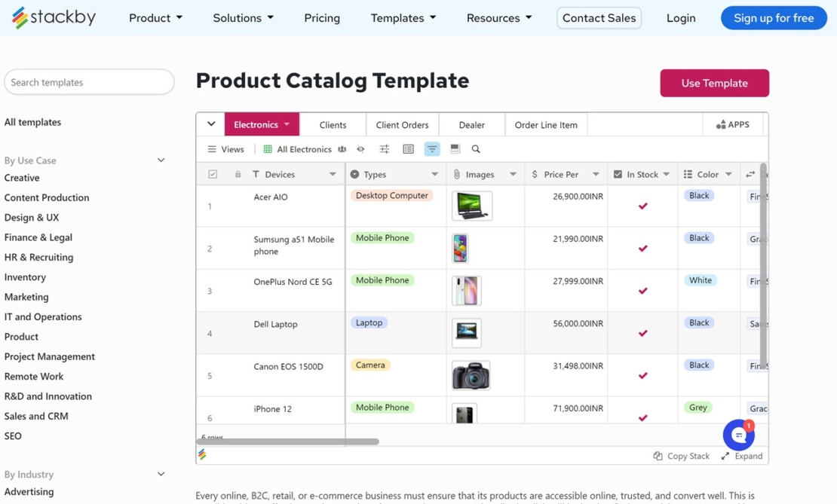Open the Types column dropdown arrow
This screenshot has width=837, height=504.
tap(434, 174)
